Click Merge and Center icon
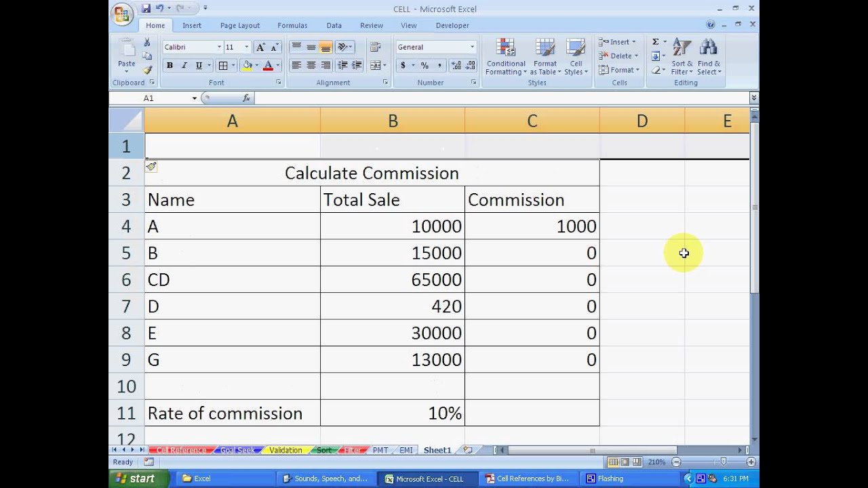Screen dimensions: 868x488 coord(375,66)
